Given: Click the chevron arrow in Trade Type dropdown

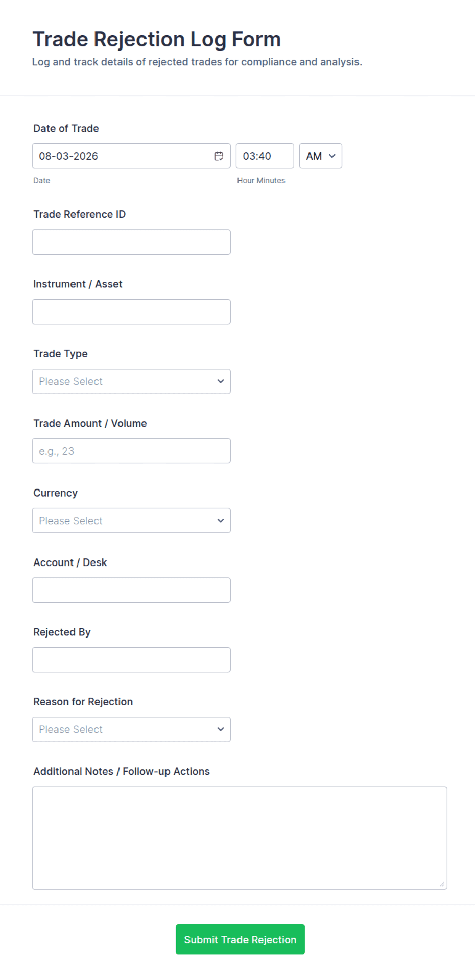Looking at the screenshot, I should click(x=221, y=381).
